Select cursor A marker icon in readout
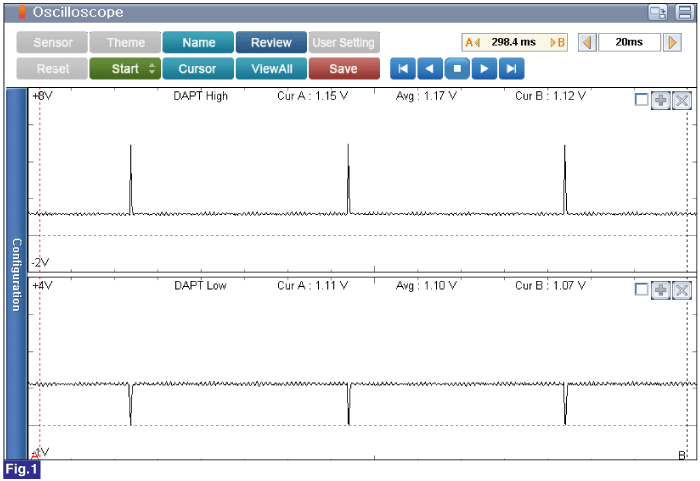700x481 pixels. click(x=472, y=42)
